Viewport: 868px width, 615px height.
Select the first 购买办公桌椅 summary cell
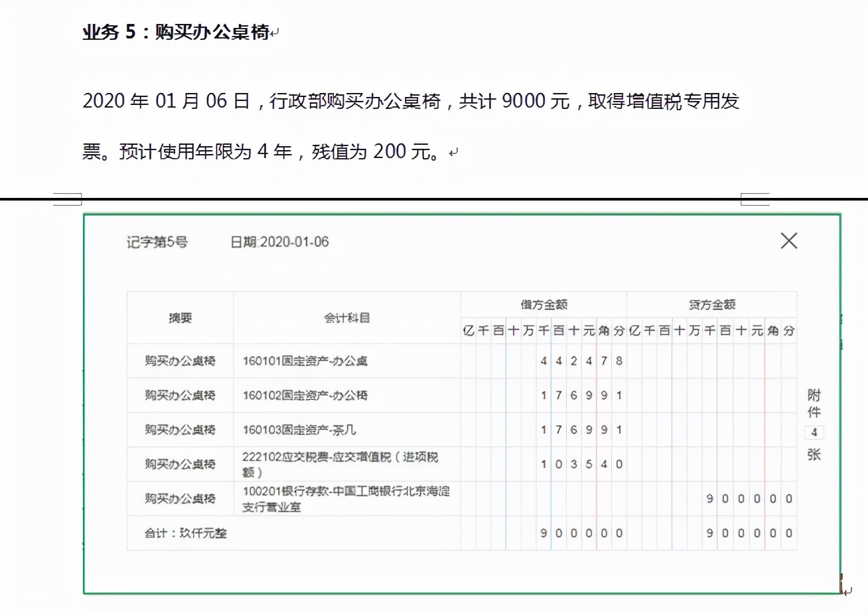[x=179, y=361]
